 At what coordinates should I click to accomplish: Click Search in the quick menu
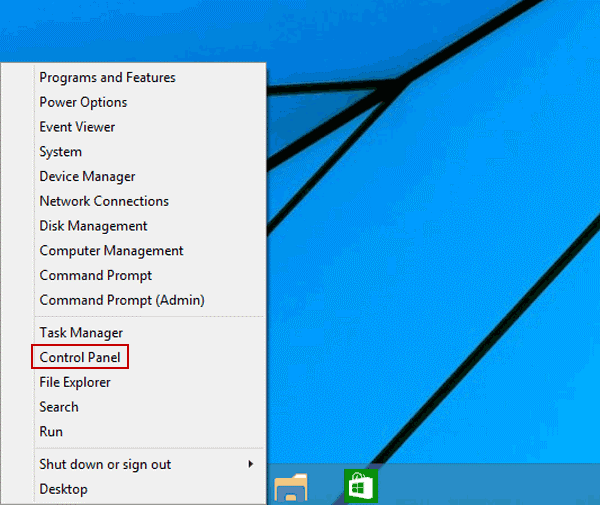click(59, 407)
